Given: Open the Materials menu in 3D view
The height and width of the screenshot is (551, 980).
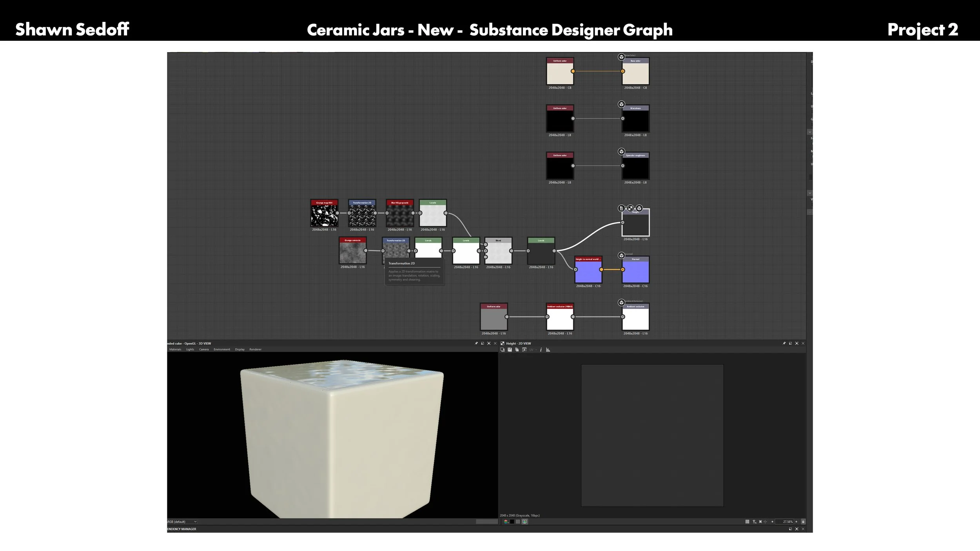Looking at the screenshot, I should [x=175, y=349].
